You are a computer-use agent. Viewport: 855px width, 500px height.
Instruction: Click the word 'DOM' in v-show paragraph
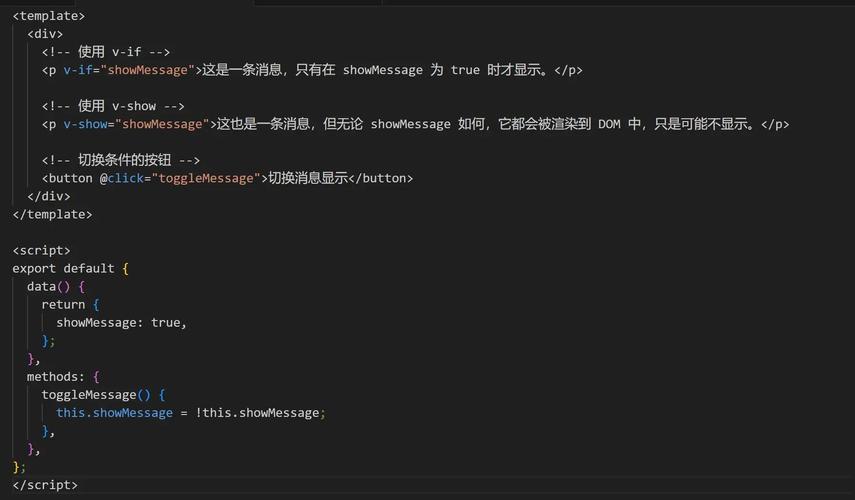coord(609,124)
